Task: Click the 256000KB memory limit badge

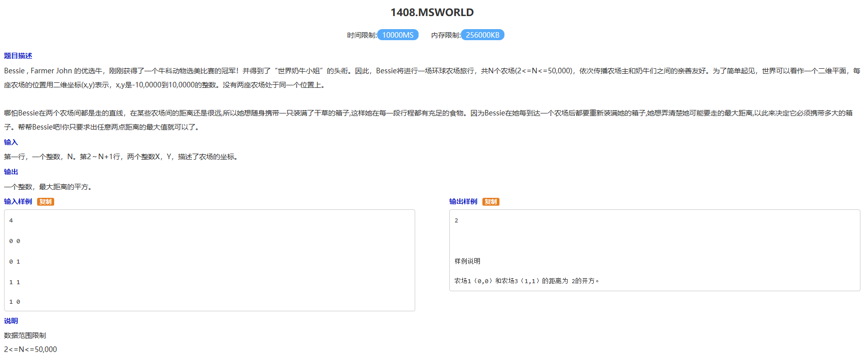Action: click(482, 35)
